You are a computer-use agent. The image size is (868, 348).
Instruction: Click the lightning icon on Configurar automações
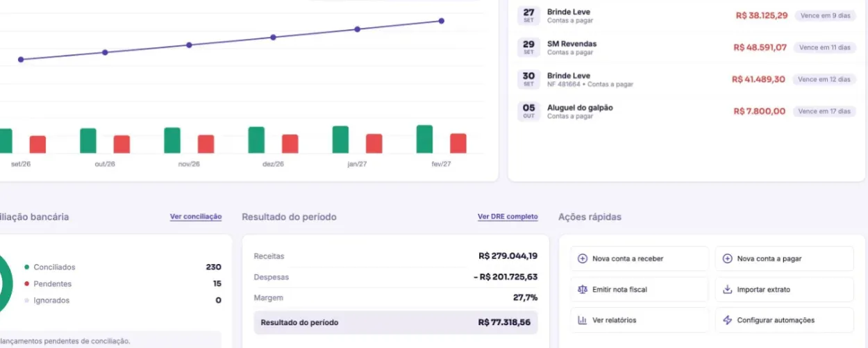click(x=727, y=320)
